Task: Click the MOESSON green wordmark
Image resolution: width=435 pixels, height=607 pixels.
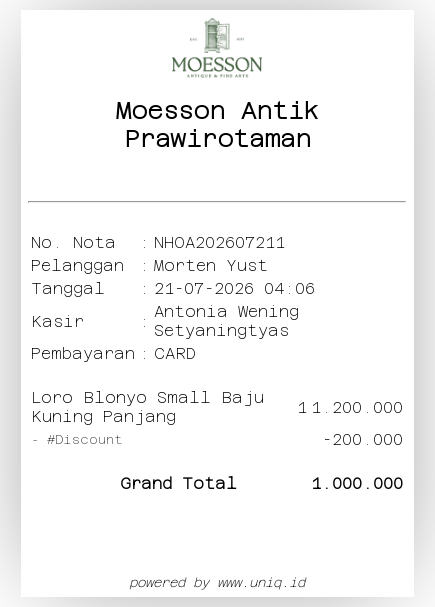Action: [x=217, y=65]
